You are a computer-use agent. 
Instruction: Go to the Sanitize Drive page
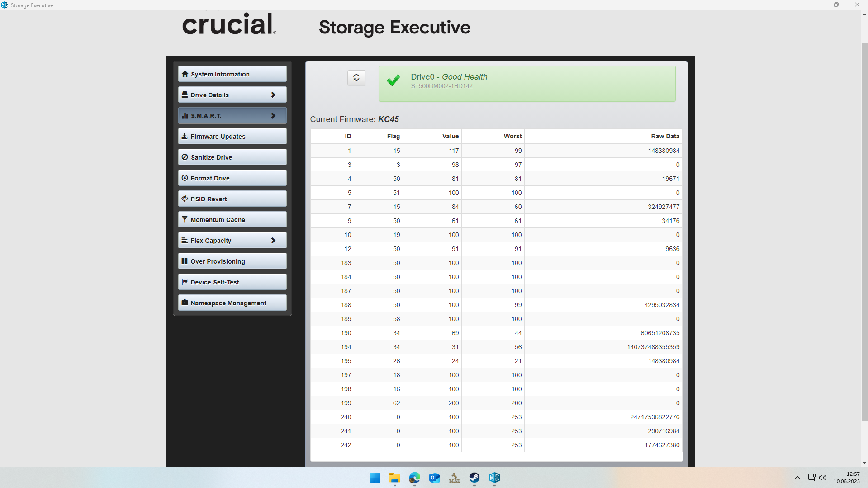coord(232,157)
